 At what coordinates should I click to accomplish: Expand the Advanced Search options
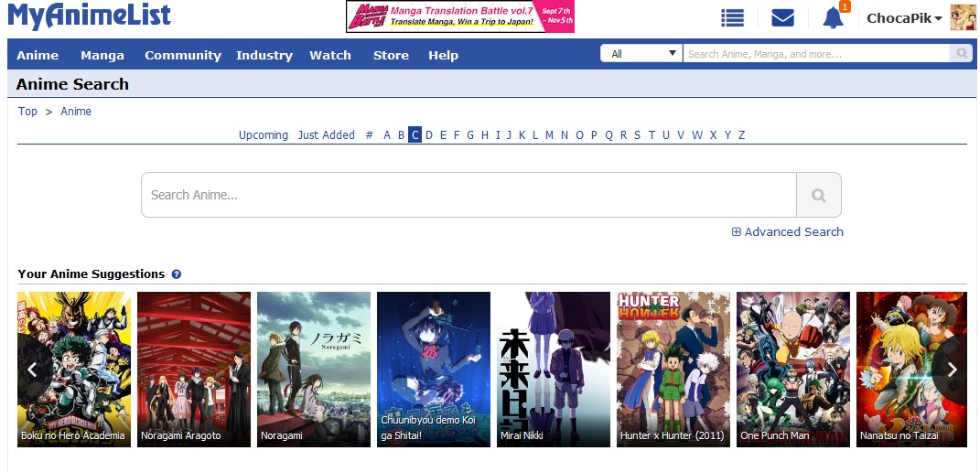point(788,232)
